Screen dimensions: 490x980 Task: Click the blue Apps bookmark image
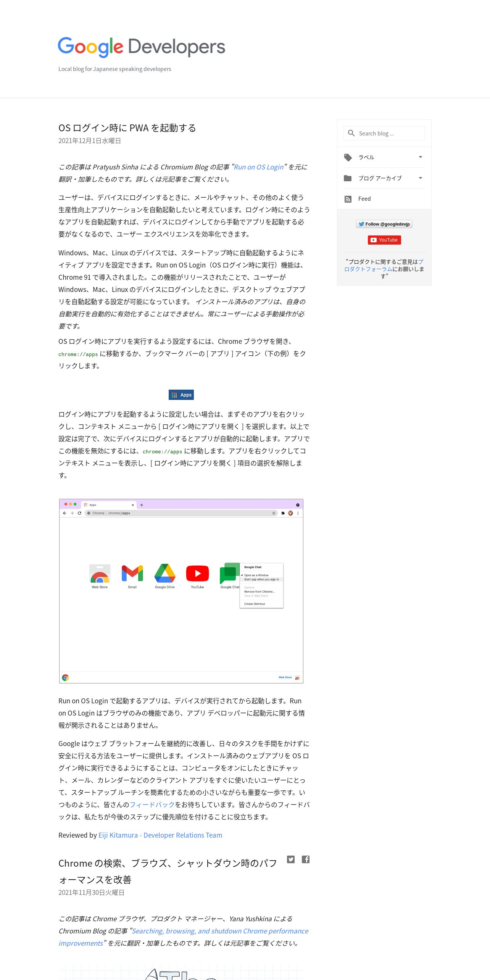pyautogui.click(x=181, y=395)
